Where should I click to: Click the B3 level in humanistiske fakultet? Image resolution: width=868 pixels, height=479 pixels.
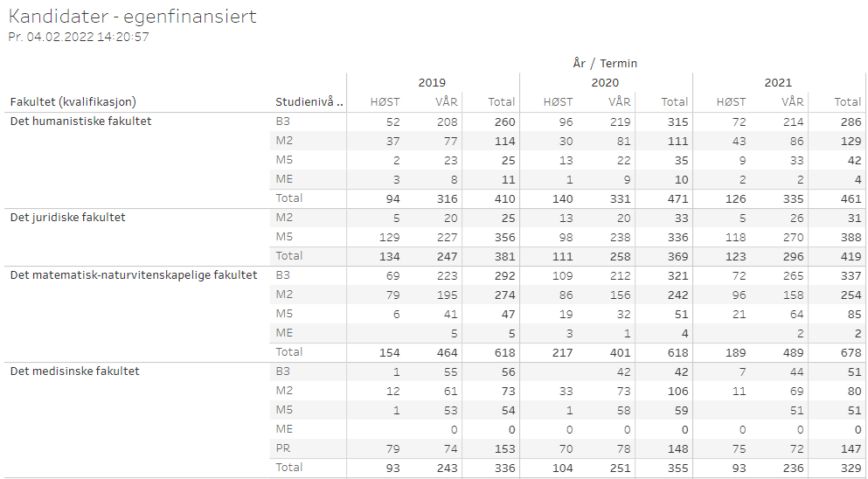click(x=283, y=121)
